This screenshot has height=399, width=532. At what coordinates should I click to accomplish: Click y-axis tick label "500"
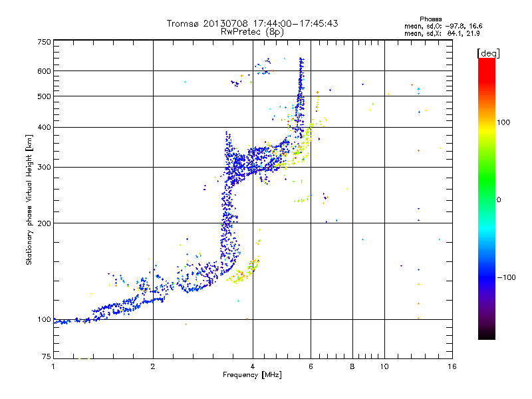44,96
